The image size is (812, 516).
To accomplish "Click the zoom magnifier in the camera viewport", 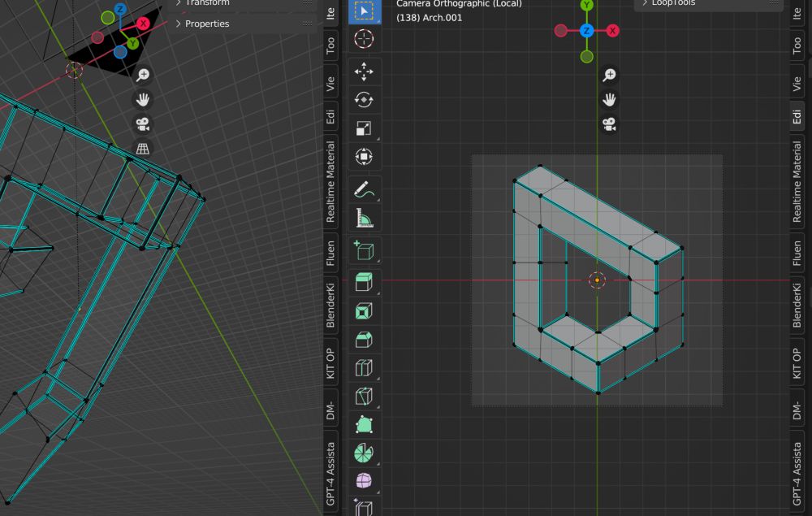I will pyautogui.click(x=609, y=75).
